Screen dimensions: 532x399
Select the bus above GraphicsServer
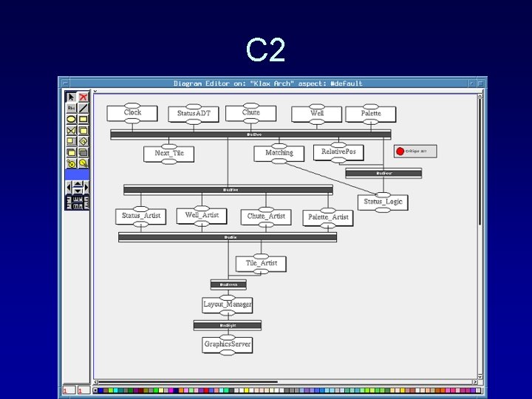(x=228, y=325)
